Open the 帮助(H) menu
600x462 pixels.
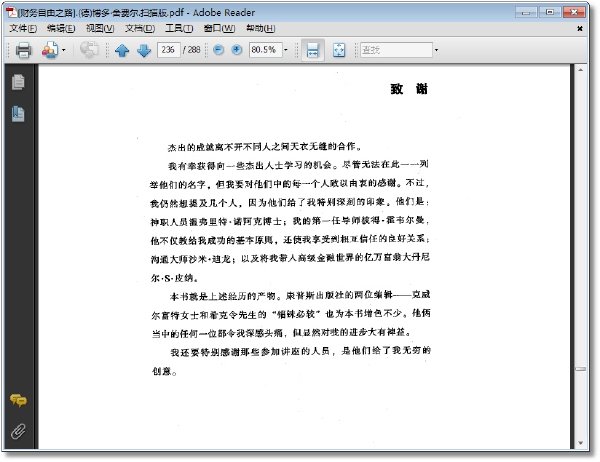pos(260,28)
